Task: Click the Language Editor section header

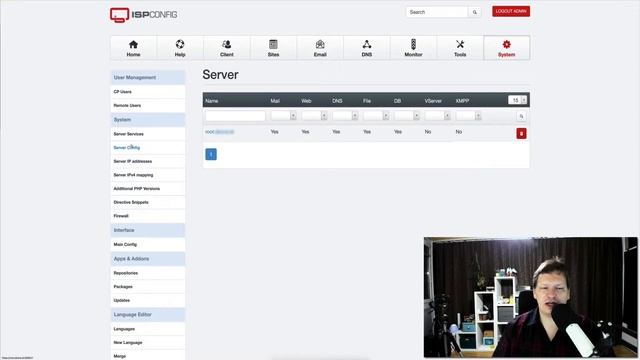Action: pos(148,315)
